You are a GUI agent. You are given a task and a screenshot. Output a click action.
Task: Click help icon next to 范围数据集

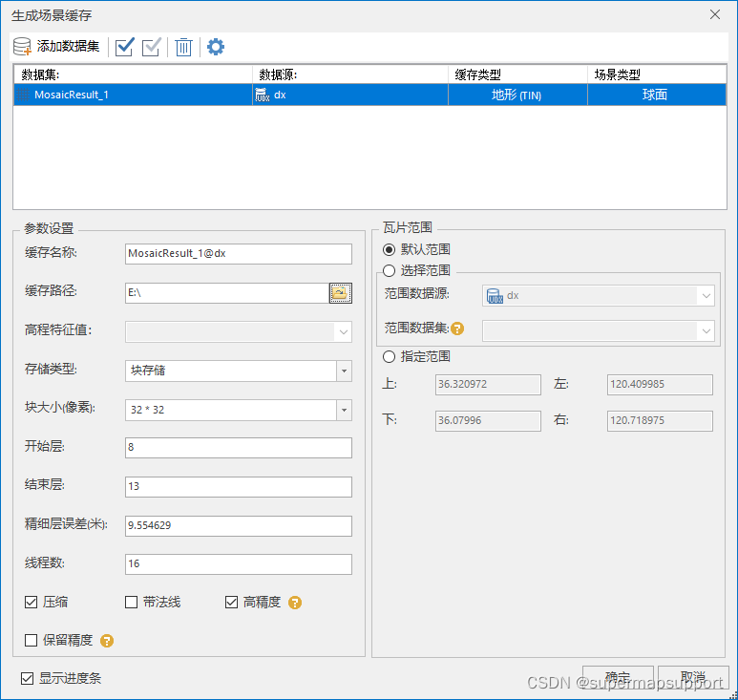457,329
